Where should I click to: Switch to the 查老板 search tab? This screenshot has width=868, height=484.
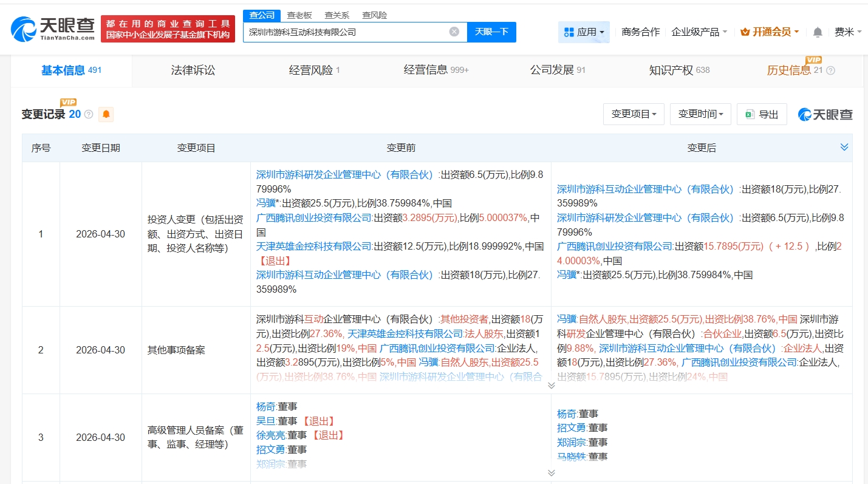pos(299,15)
